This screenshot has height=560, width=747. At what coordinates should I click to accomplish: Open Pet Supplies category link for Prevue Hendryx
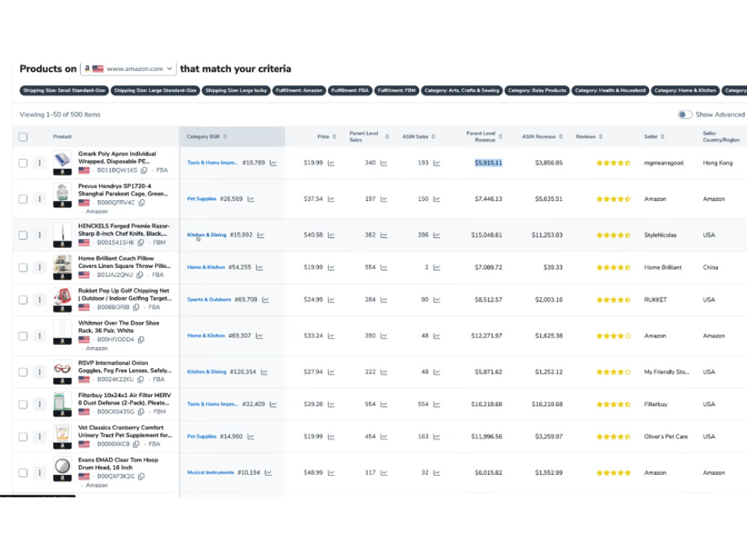click(x=202, y=199)
